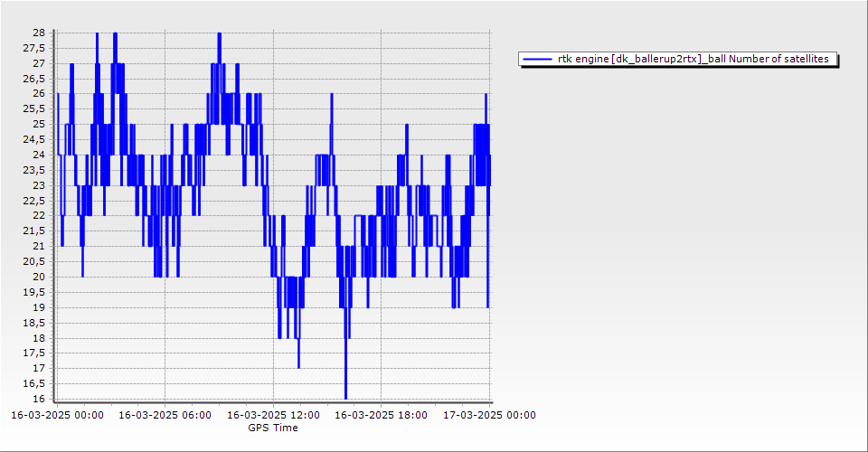Click the x-axis label '17-03-2025 00:00'
868x452 pixels.
[489, 415]
